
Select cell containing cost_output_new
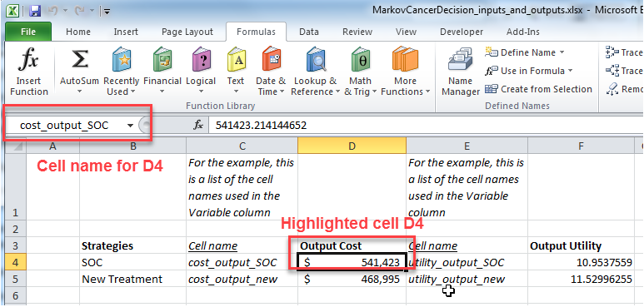tap(242, 279)
